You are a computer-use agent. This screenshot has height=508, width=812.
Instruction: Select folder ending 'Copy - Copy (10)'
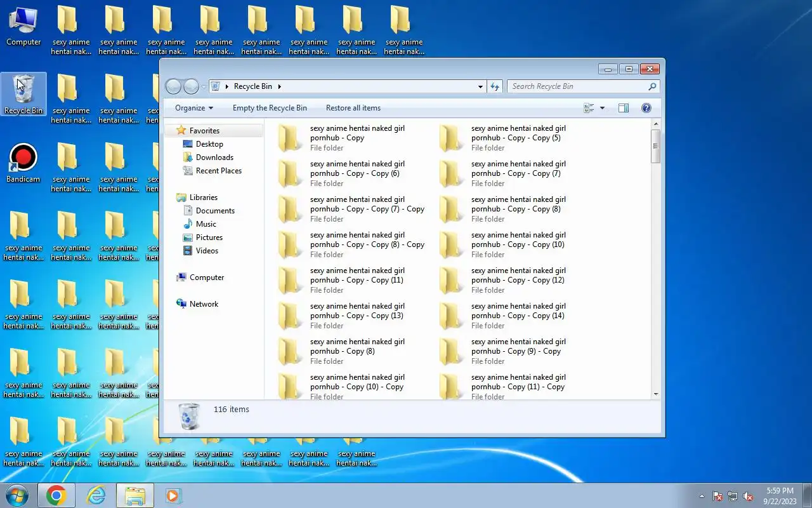(x=514, y=244)
